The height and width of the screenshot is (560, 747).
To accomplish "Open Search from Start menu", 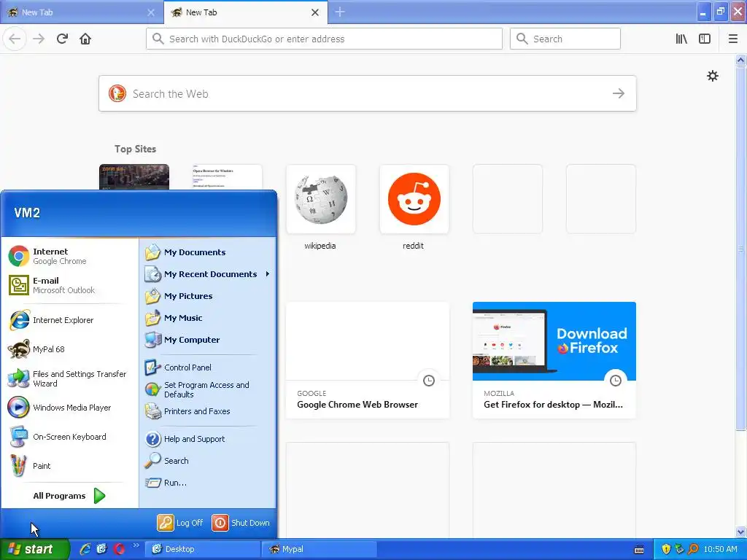I will click(208, 461).
